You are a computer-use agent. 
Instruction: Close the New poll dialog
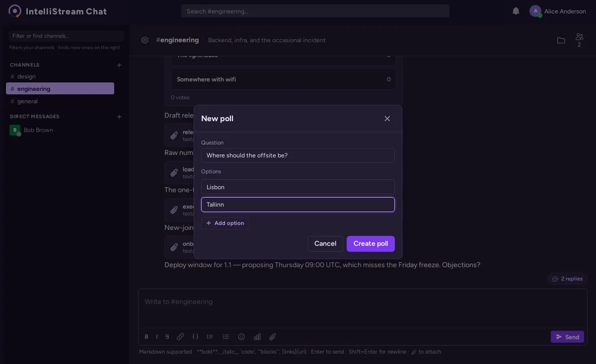[387, 119]
